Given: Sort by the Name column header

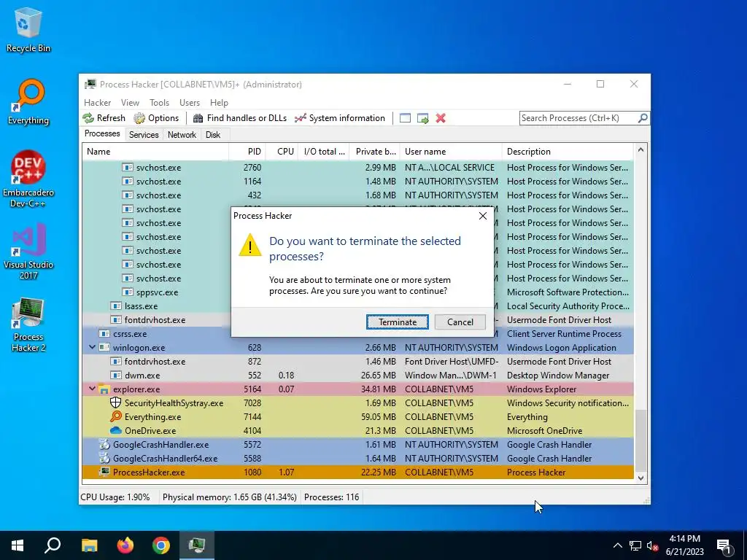Looking at the screenshot, I should coord(155,152).
